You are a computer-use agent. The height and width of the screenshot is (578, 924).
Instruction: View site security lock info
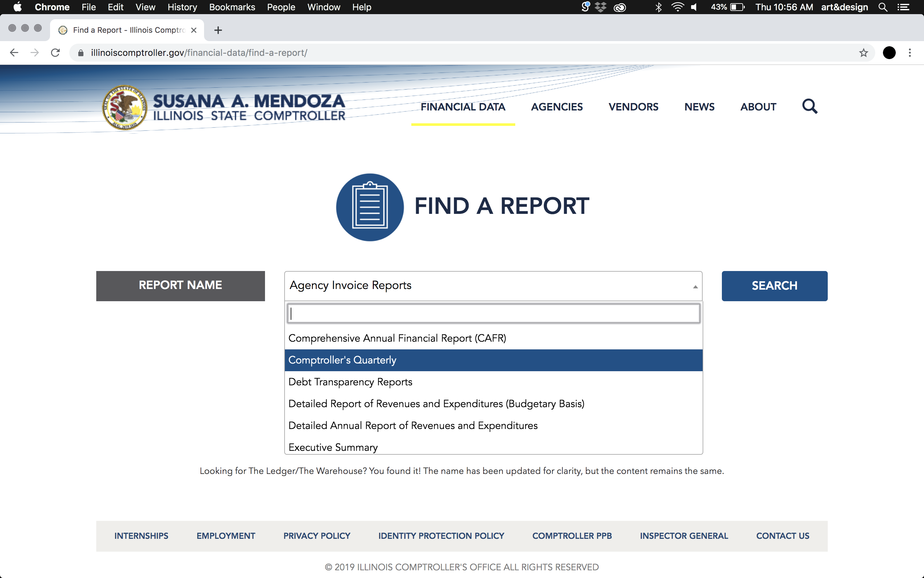click(x=81, y=53)
